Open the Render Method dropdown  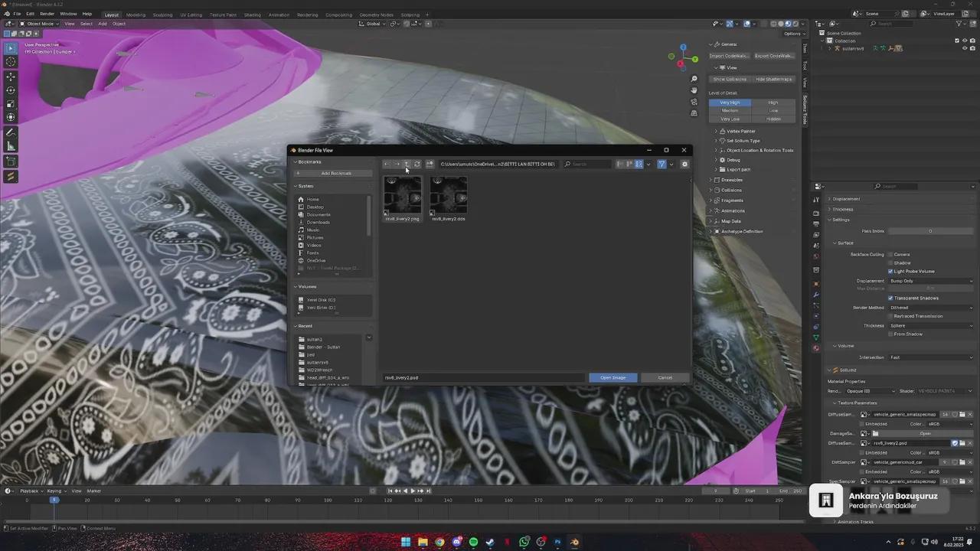[930, 308]
